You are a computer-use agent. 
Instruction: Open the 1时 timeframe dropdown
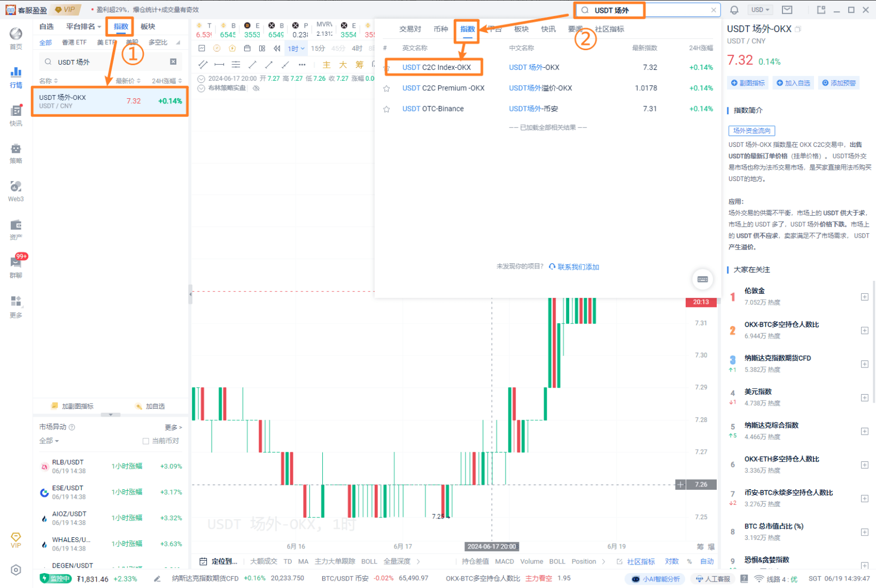(x=296, y=49)
